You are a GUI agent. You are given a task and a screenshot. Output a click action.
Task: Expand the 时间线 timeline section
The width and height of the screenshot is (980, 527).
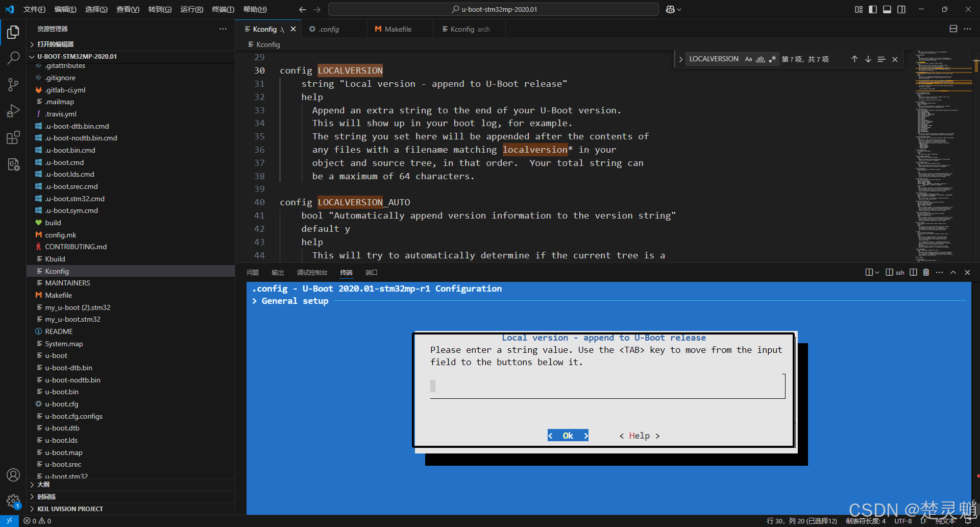click(131, 497)
